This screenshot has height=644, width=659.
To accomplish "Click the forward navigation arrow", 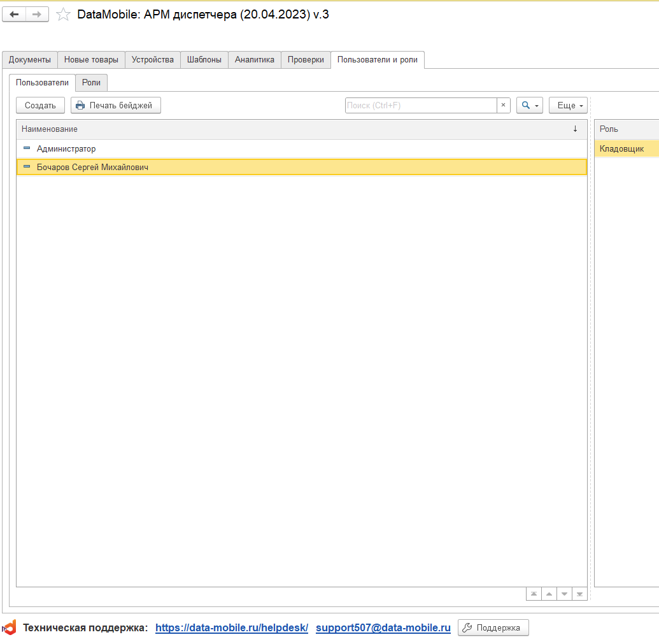I will (x=38, y=15).
